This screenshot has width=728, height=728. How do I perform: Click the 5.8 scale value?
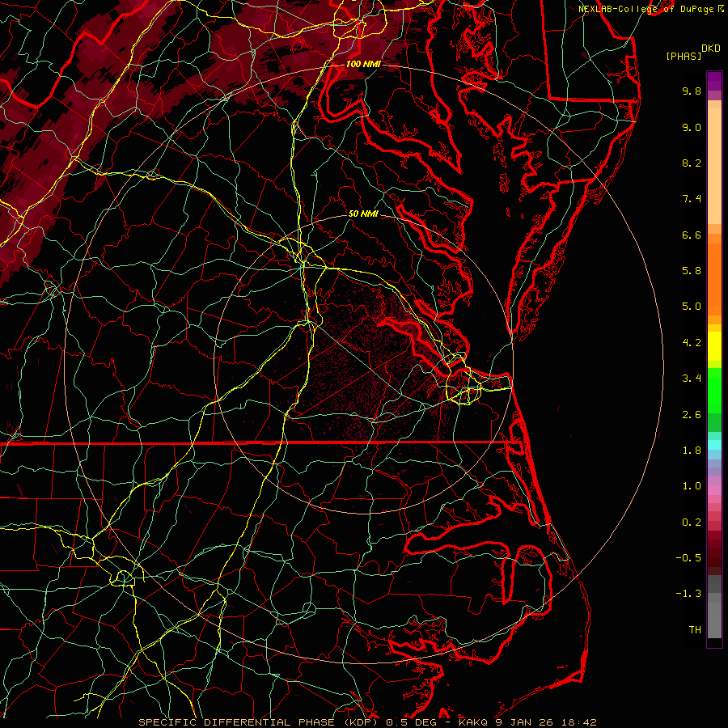pyautogui.click(x=692, y=271)
